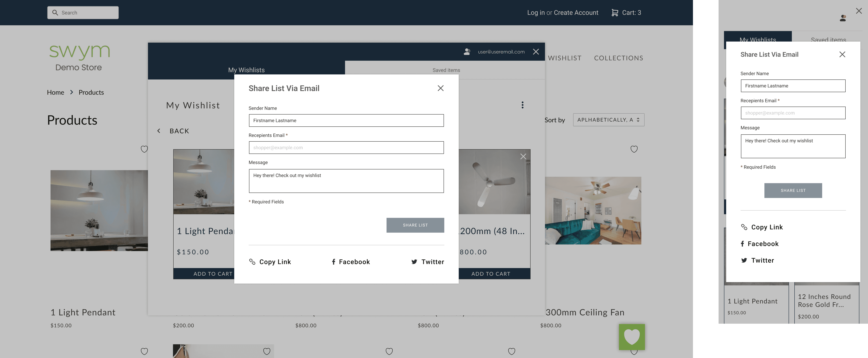The image size is (868, 358).
Task: Click the Twitter bird icon in mobile dialog
Action: point(744,260)
